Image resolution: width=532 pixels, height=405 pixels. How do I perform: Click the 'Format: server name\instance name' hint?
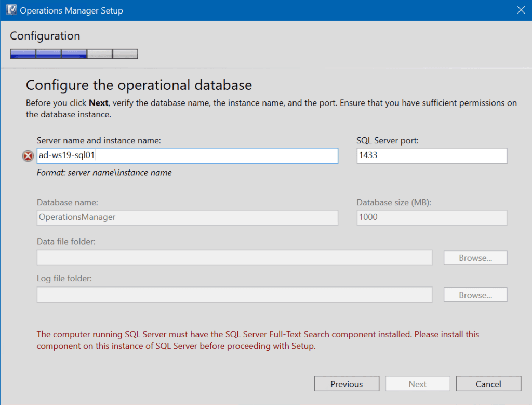coord(104,173)
